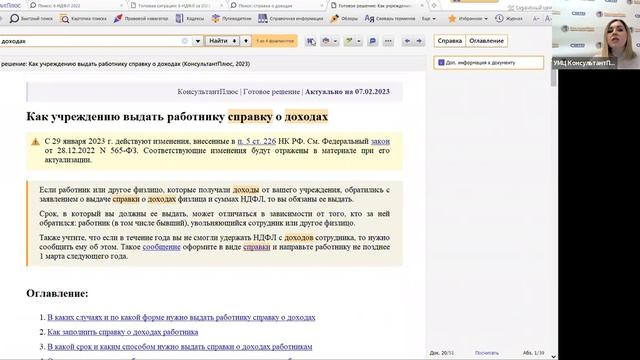
Task: Open the three-dots more actions menu
Action: click(x=388, y=41)
